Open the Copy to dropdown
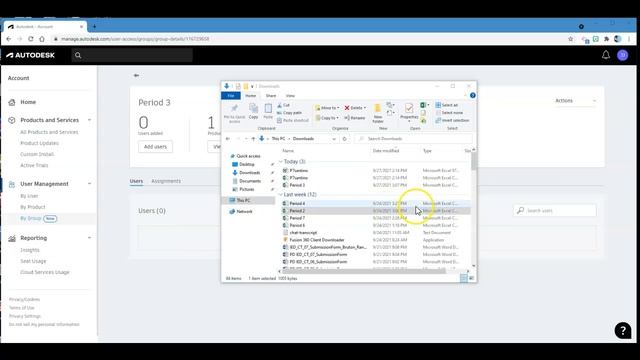 tap(327, 118)
